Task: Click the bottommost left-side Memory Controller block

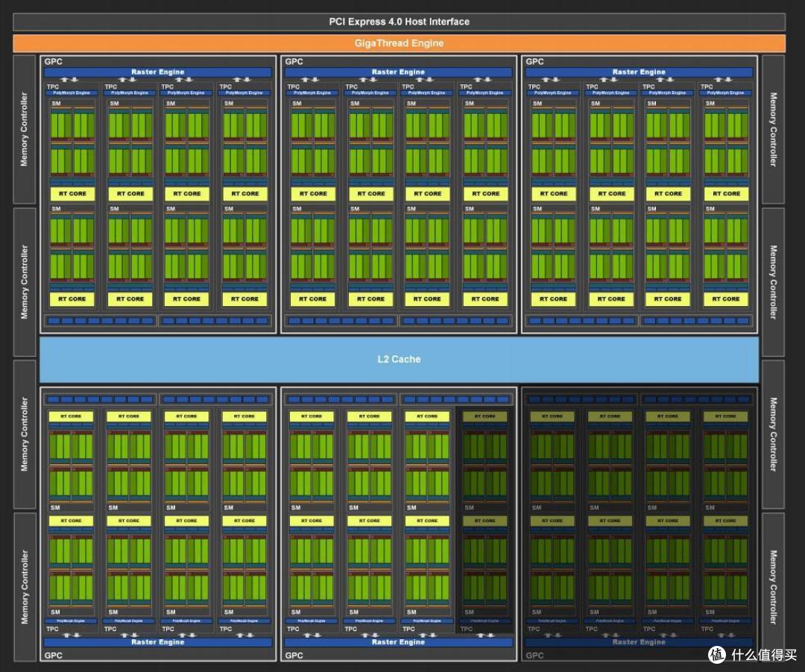Action: tap(24, 587)
